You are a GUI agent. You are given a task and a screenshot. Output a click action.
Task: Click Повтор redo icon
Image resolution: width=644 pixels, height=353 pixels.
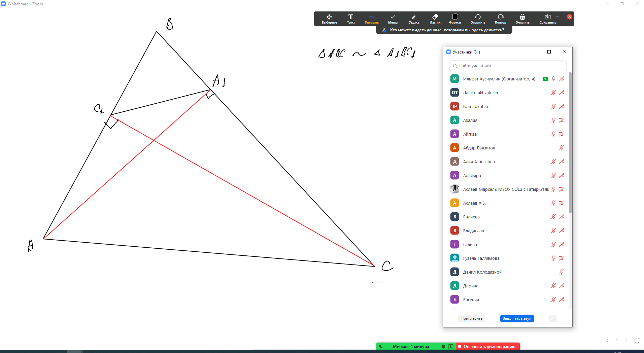(x=501, y=17)
